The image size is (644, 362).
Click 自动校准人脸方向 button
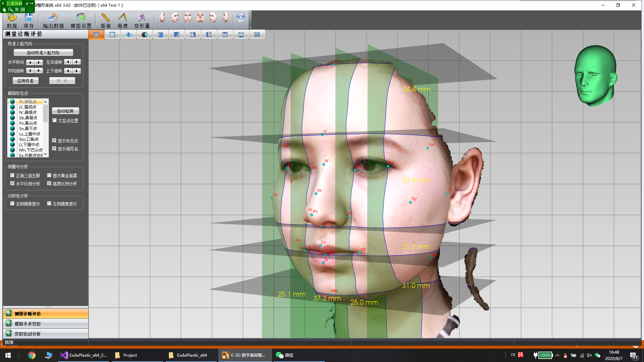[43, 53]
